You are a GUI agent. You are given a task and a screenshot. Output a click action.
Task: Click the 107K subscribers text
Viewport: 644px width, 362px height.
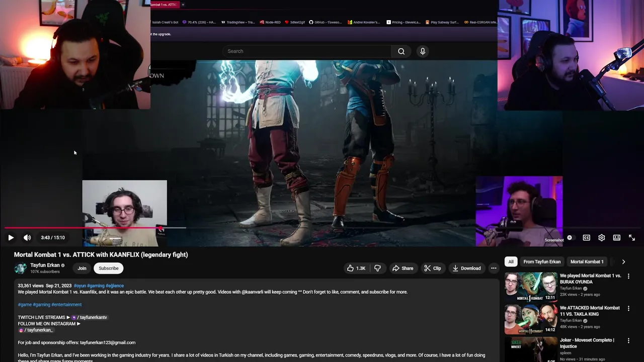[x=45, y=272]
